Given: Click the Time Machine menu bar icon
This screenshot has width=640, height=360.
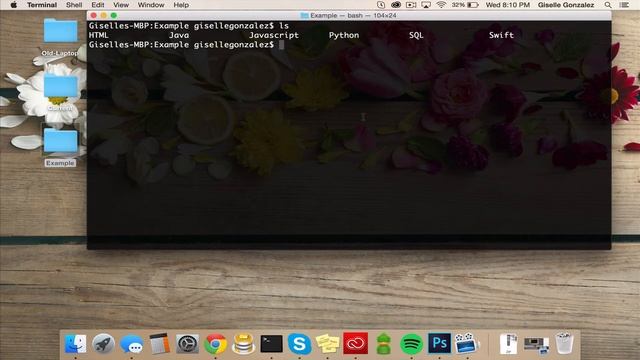Looking at the screenshot, I should tap(381, 5).
